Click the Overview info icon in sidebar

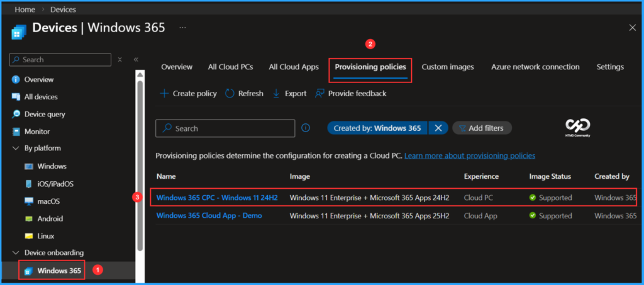(16, 79)
